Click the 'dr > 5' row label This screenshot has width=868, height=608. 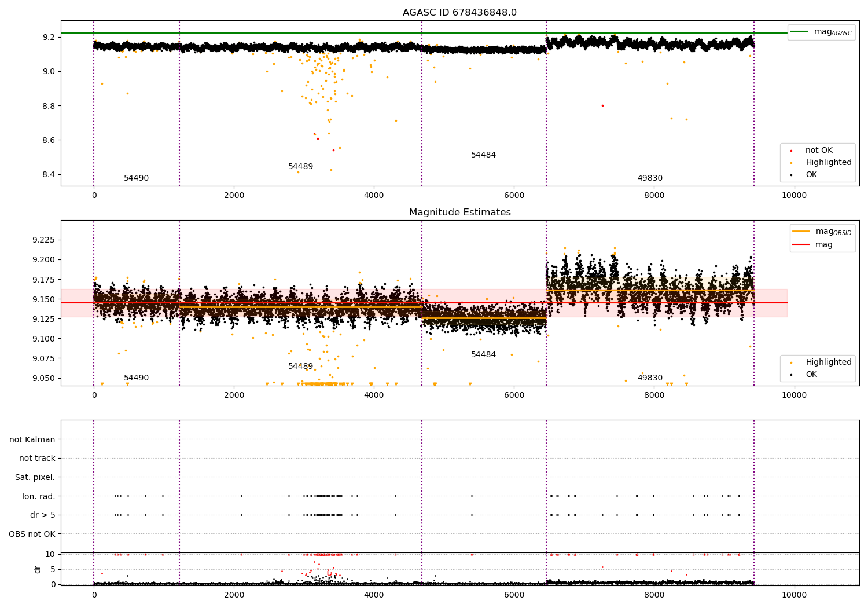pyautogui.click(x=43, y=515)
